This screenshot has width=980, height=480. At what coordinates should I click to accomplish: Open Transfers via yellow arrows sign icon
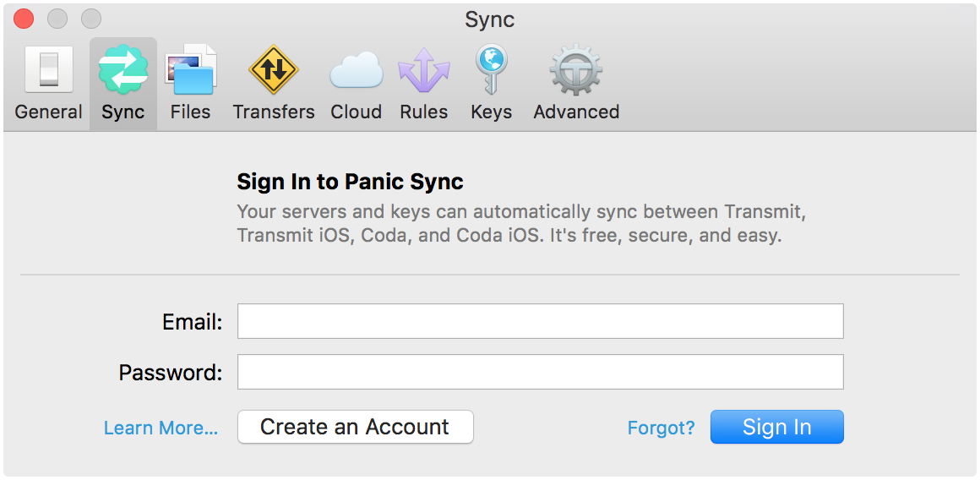coord(273,71)
